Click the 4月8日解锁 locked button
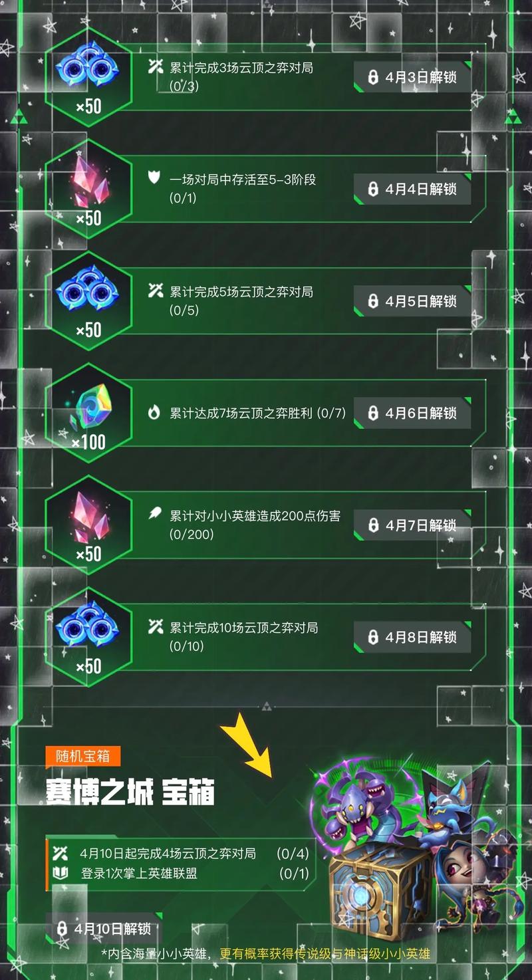The height and width of the screenshot is (980, 532). click(x=413, y=637)
